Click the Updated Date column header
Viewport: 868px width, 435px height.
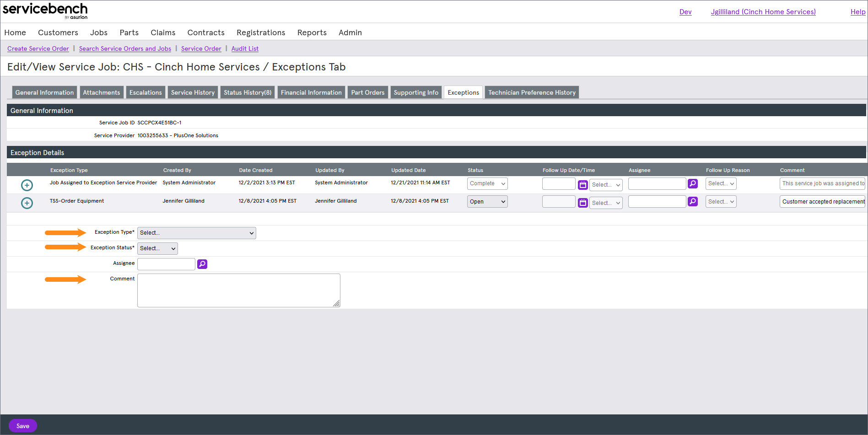tap(408, 170)
